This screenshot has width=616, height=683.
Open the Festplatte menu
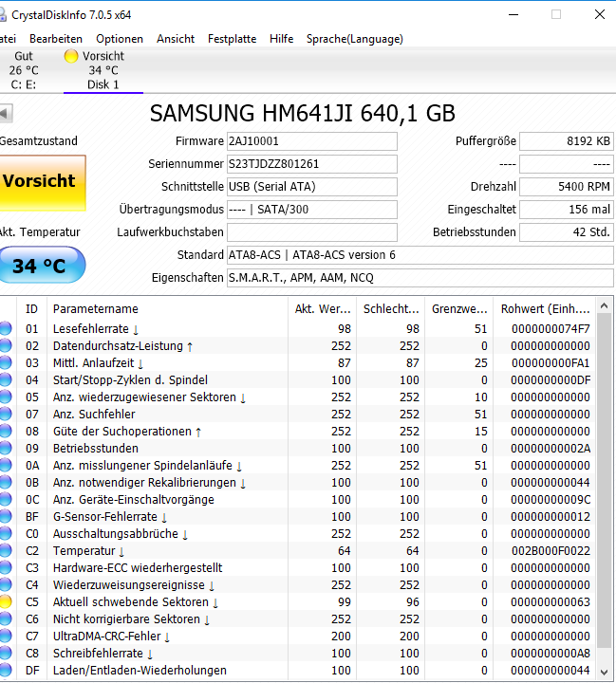(232, 39)
